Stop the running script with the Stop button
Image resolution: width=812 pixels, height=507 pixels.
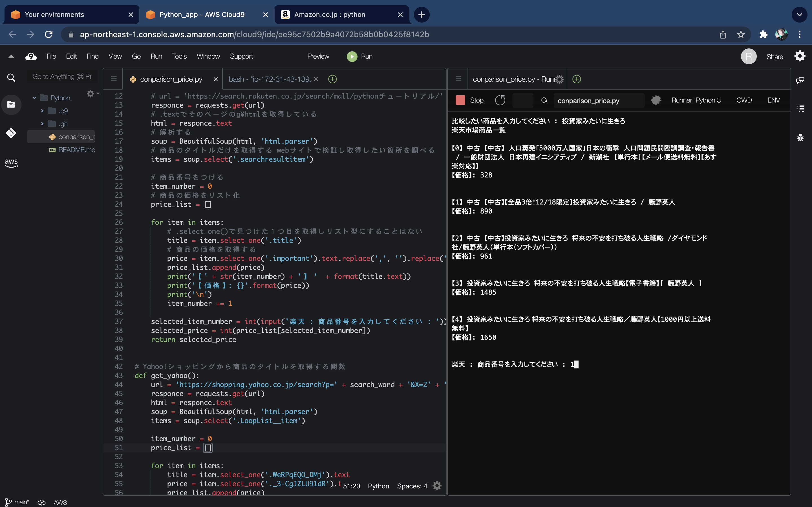click(469, 100)
